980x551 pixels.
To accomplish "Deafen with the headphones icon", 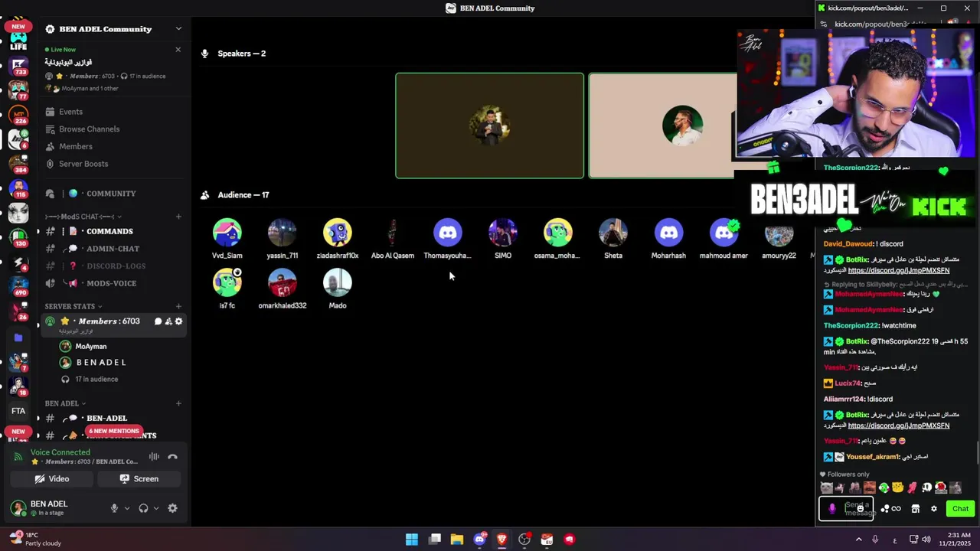I will [143, 508].
